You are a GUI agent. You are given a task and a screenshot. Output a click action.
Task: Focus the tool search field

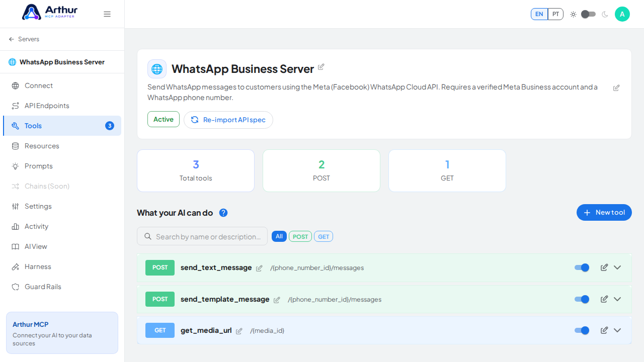[x=202, y=236]
